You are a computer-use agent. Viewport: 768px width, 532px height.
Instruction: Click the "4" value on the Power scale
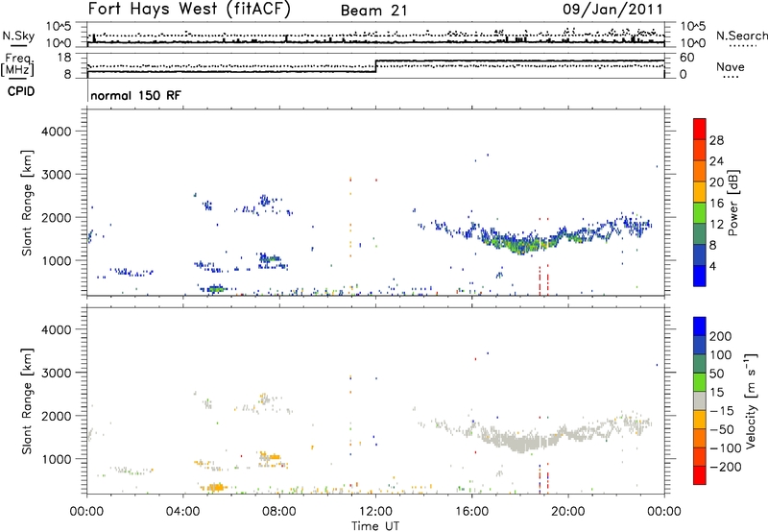tap(713, 266)
